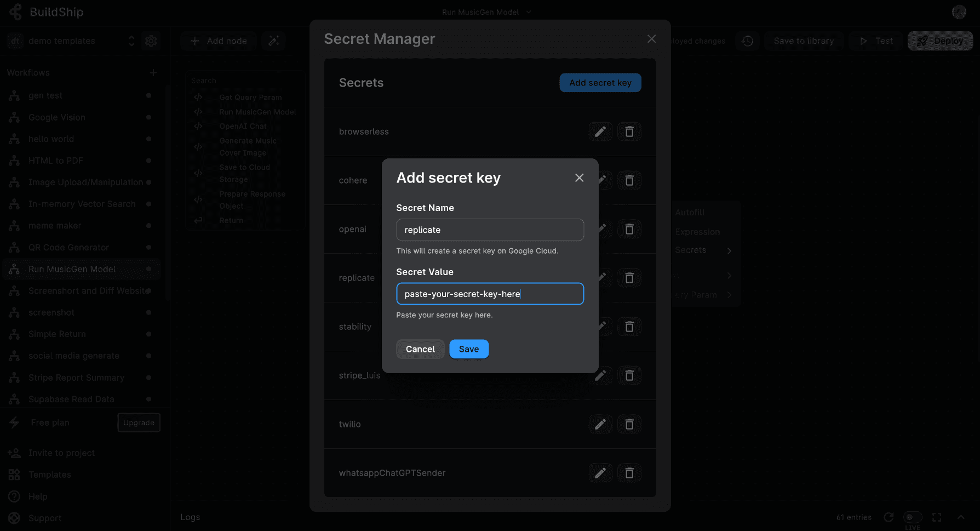The image size is (980, 531).
Task: Open project settings gear icon
Action: point(151,41)
